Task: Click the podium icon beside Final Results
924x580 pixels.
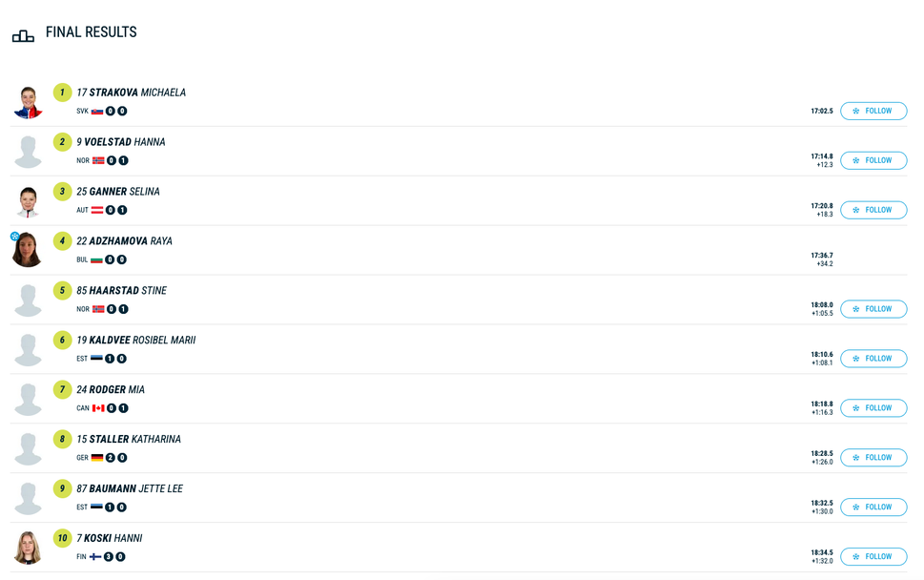Action: coord(23,36)
